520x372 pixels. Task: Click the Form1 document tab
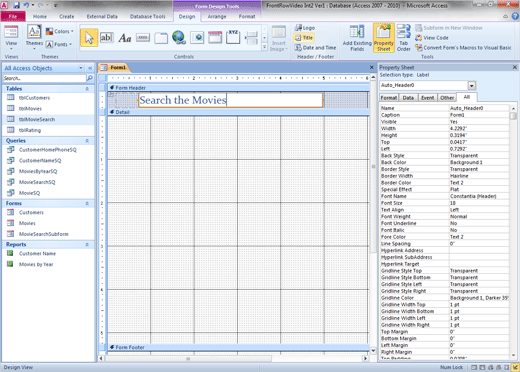(114, 67)
